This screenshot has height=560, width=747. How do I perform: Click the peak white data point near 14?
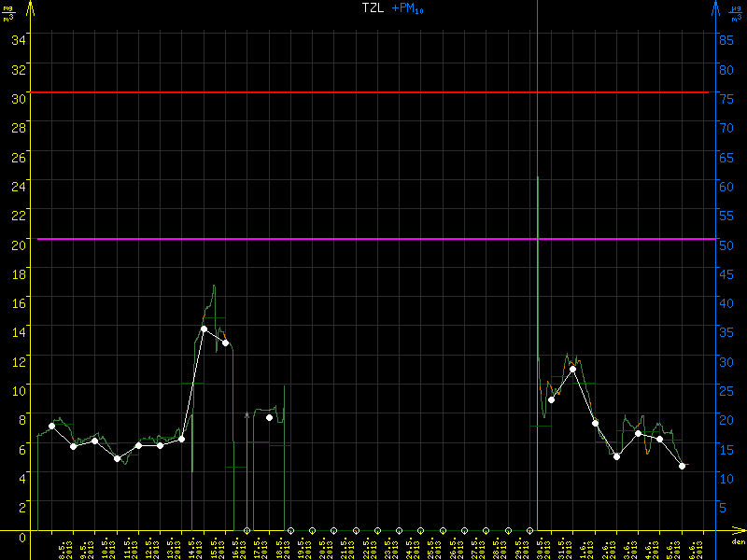click(x=204, y=329)
